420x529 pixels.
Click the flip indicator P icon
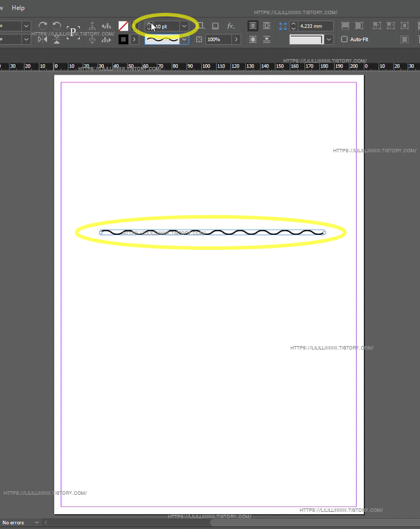coord(73,33)
